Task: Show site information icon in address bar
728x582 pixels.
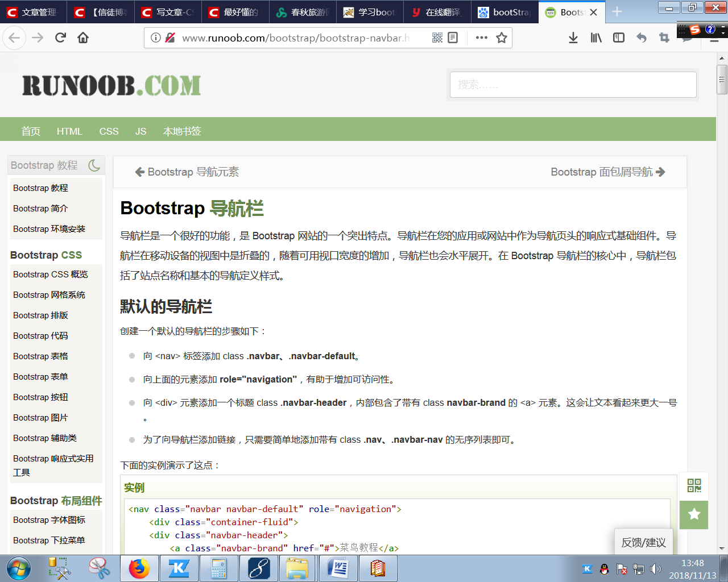Action: click(155, 38)
